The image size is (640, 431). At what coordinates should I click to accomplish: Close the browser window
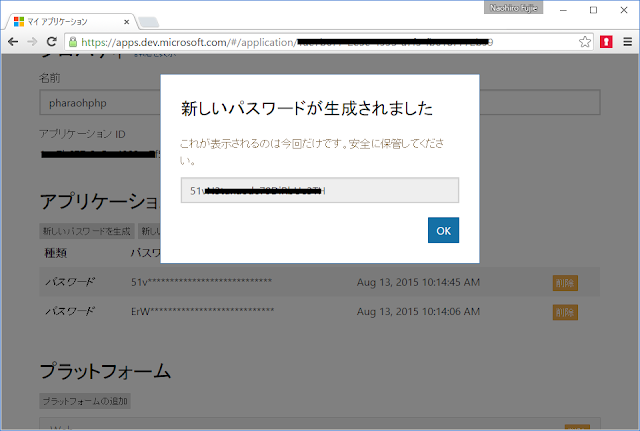pyautogui.click(x=624, y=10)
